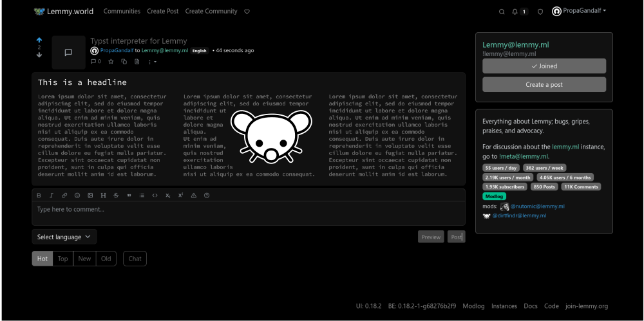Insert a quote block
644x321 pixels.
pyautogui.click(x=129, y=196)
